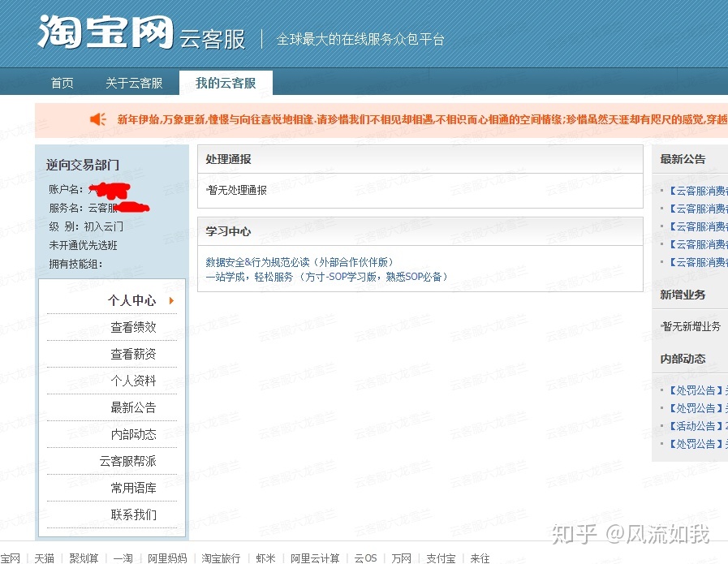
Task: Go to the 首页 tab
Action: click(x=62, y=83)
